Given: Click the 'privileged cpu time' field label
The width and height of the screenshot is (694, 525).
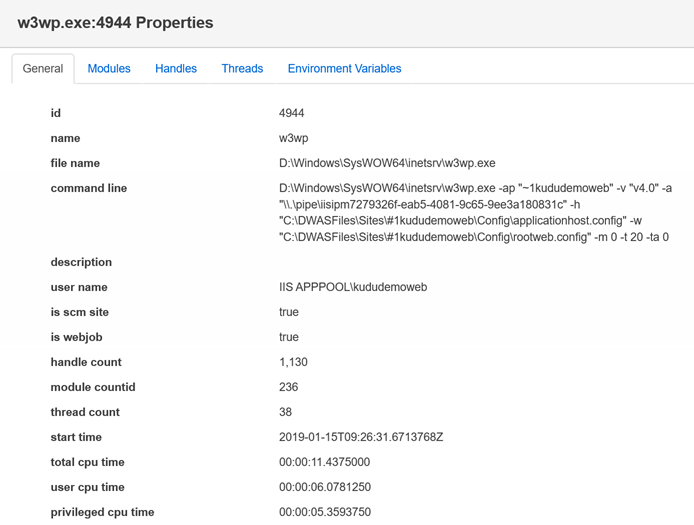Looking at the screenshot, I should 102,512.
